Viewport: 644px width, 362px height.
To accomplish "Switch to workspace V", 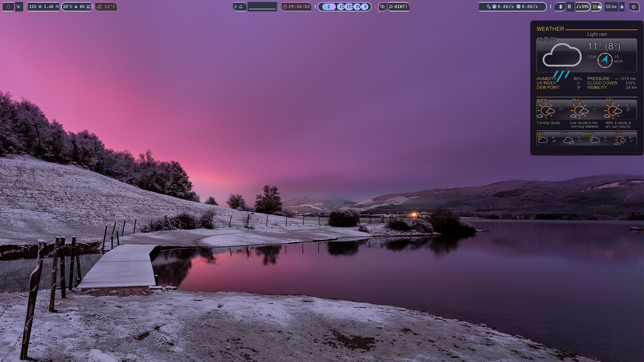I will (x=365, y=7).
